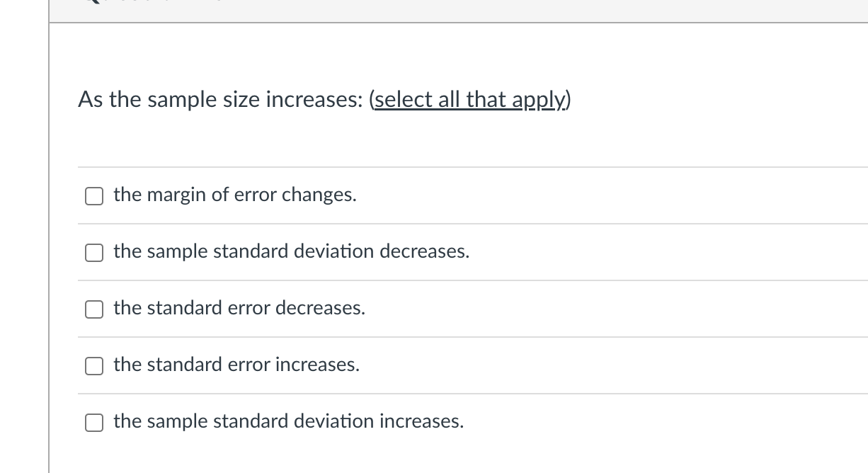Click the 'standard error decreases' answer text
The height and width of the screenshot is (473, 868).
coord(239,308)
